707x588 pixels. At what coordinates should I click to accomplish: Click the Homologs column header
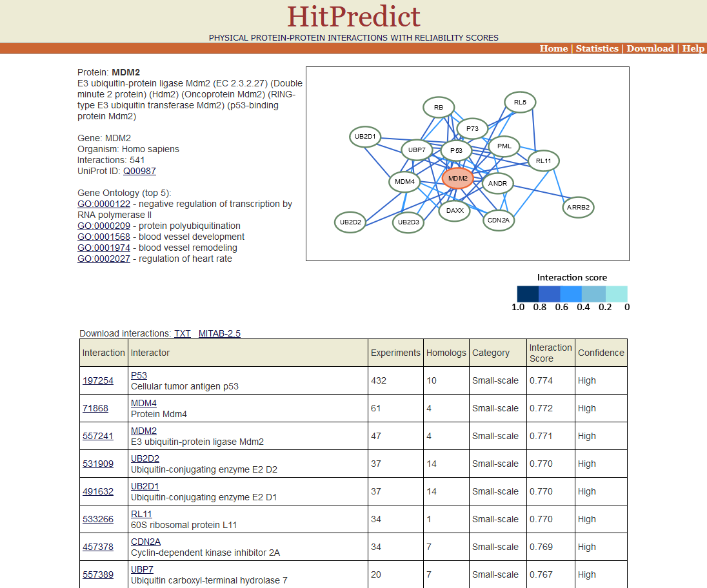446,353
